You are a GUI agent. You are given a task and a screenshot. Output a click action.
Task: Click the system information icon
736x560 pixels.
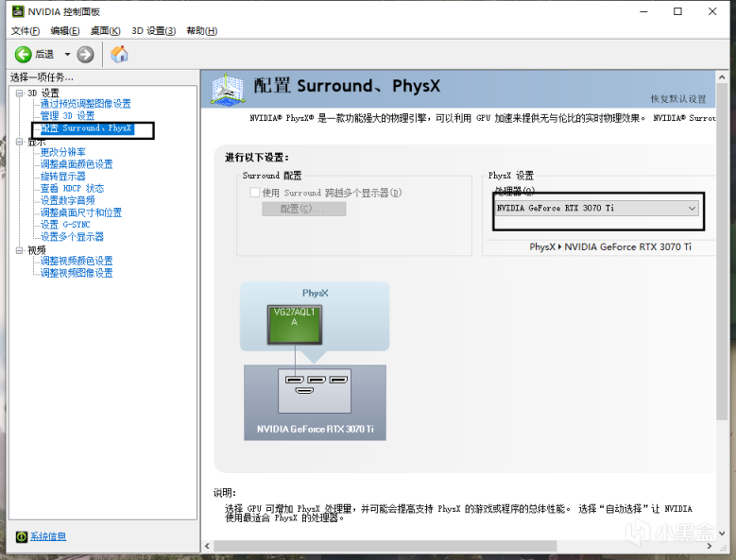click(22, 536)
